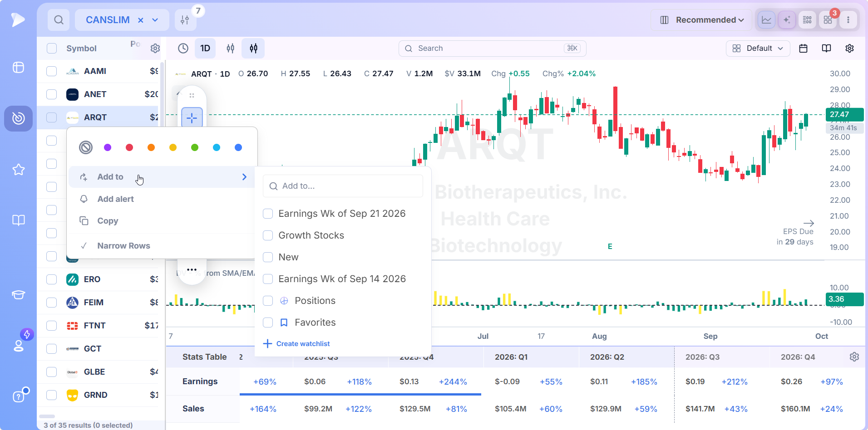
Task: Click the clock history icon on chart toolbar
Action: click(183, 49)
